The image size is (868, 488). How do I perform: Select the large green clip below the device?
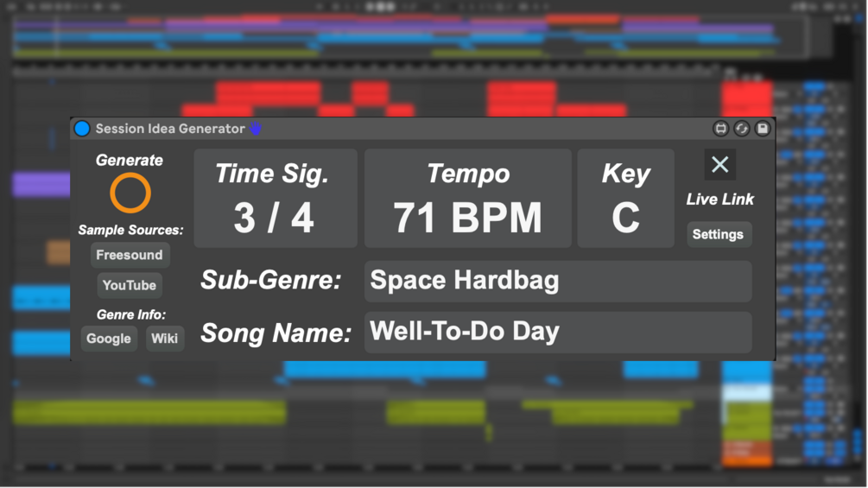(149, 411)
